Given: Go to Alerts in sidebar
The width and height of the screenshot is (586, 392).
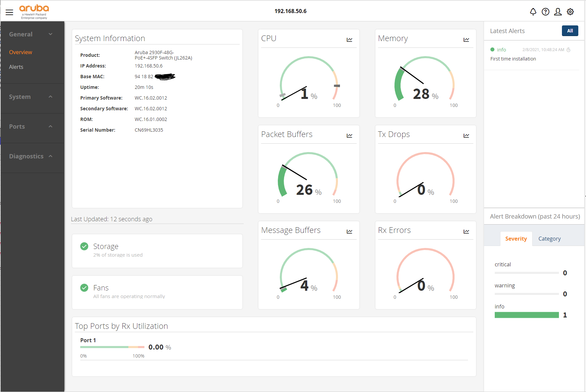Looking at the screenshot, I should (16, 67).
